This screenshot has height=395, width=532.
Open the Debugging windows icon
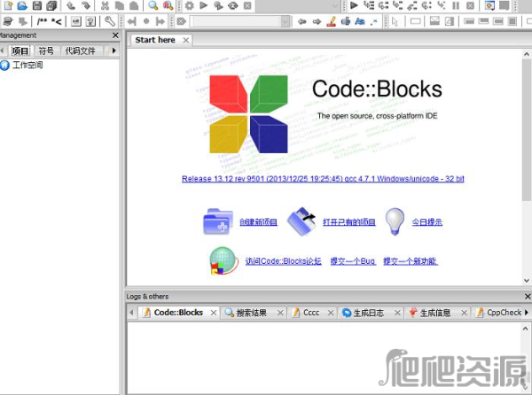(x=489, y=5)
